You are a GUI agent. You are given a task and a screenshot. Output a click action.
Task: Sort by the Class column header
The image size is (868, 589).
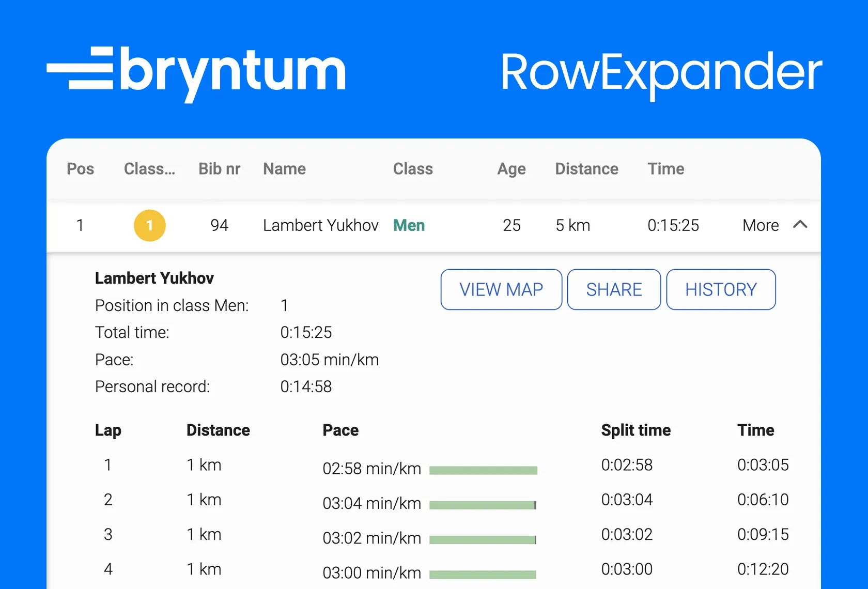[x=413, y=169]
